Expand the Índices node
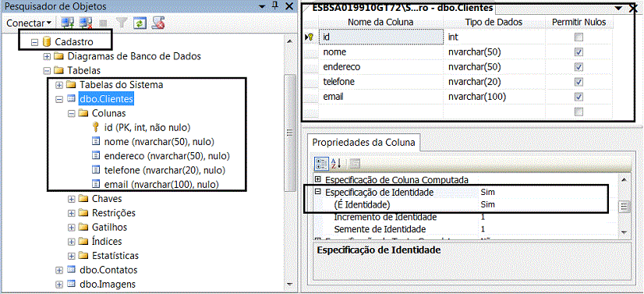This screenshot has width=644, height=294. pos(72,242)
